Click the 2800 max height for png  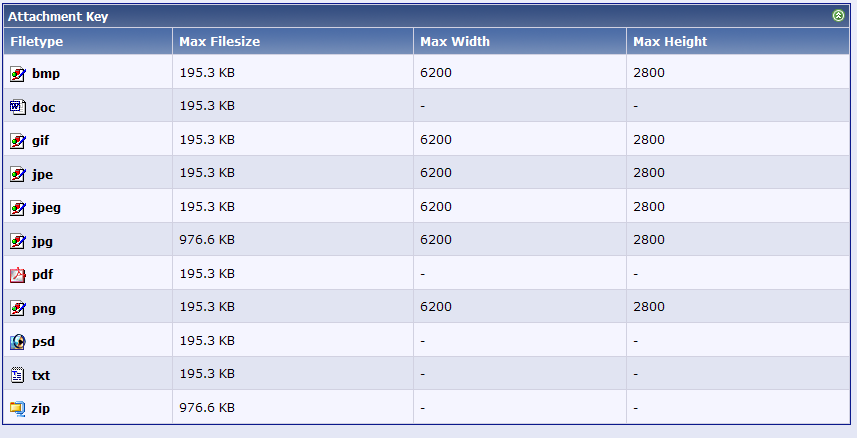649,307
